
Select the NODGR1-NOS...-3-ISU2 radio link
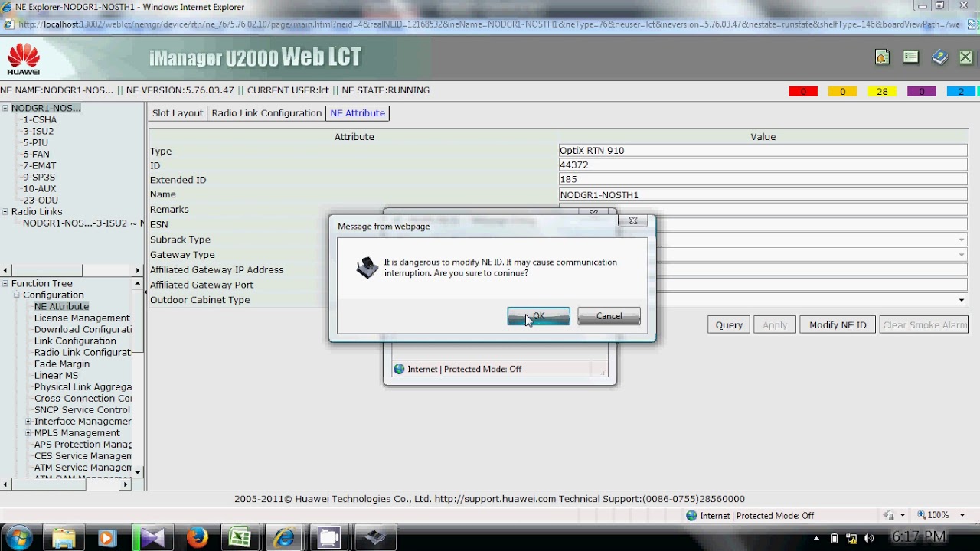83,223
